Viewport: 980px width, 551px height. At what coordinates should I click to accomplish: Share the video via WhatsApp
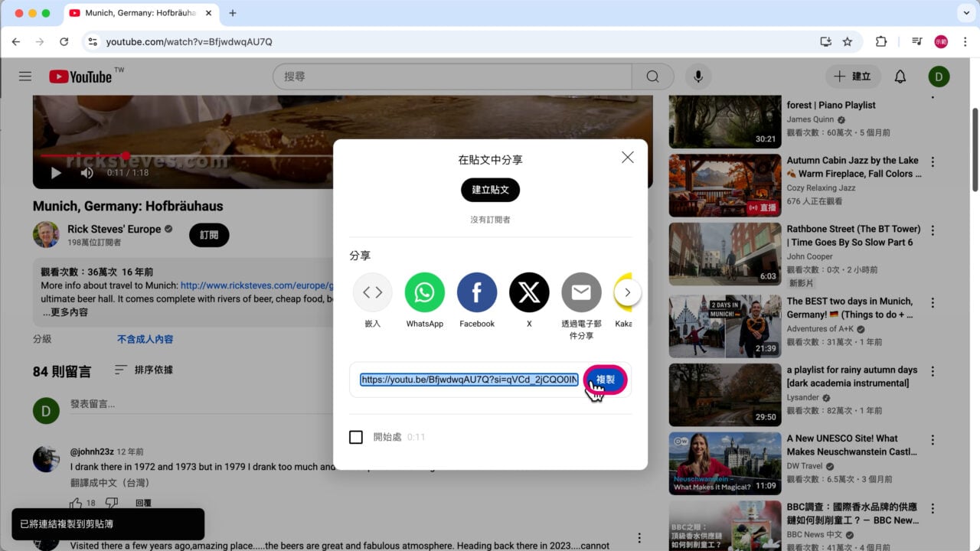click(424, 292)
